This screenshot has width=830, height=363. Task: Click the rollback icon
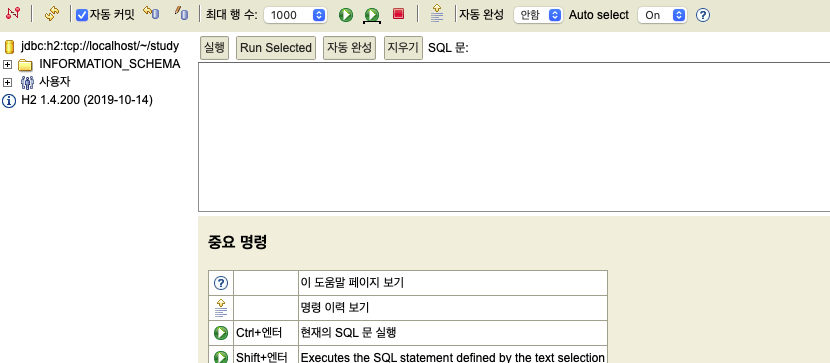click(151, 14)
